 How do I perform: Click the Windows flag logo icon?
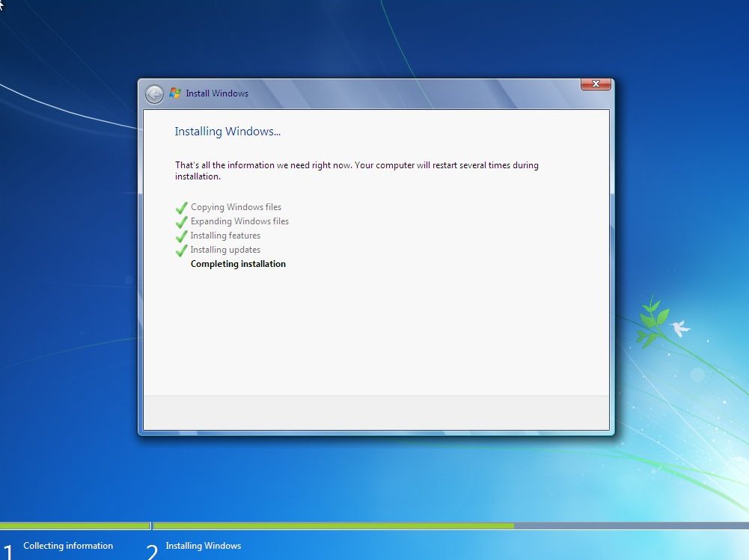175,93
